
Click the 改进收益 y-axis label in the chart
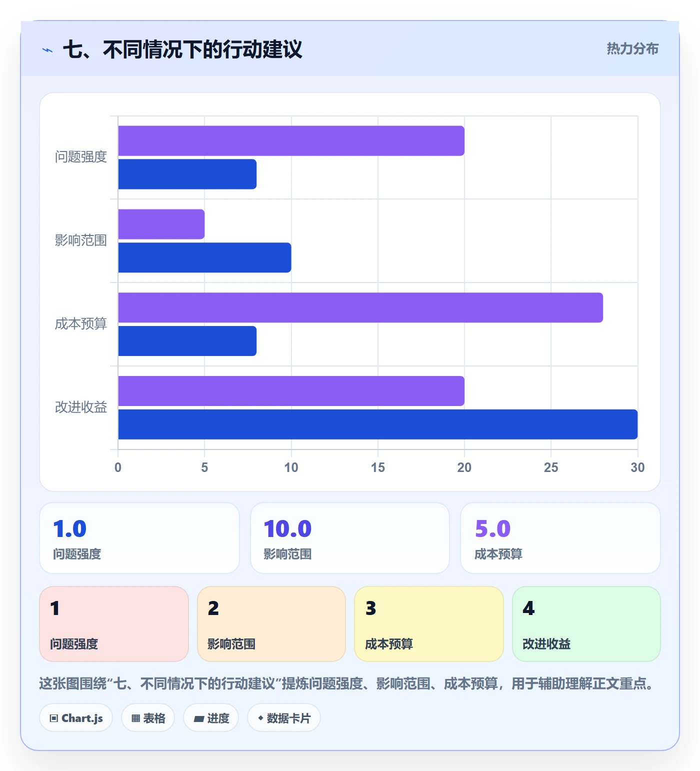81,407
